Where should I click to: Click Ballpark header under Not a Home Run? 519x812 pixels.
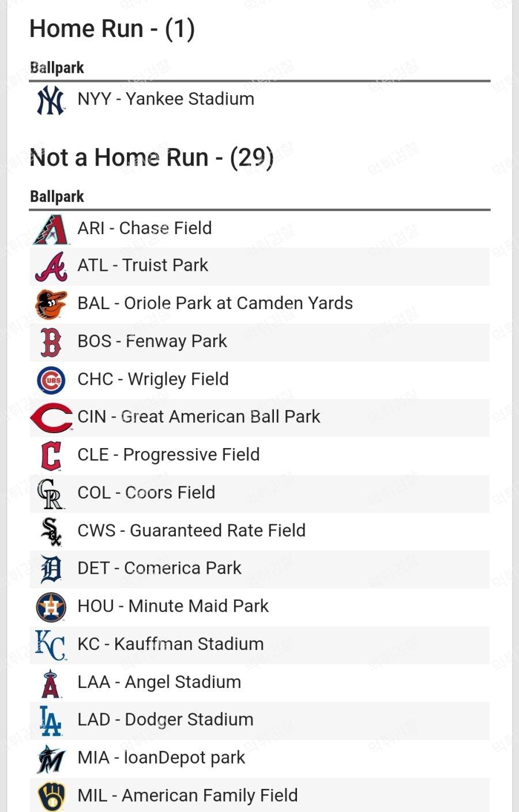click(57, 197)
